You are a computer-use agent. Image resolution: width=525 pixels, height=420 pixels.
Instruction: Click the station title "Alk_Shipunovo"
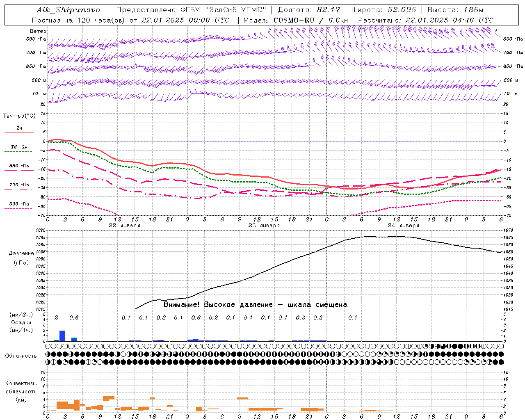click(x=68, y=10)
